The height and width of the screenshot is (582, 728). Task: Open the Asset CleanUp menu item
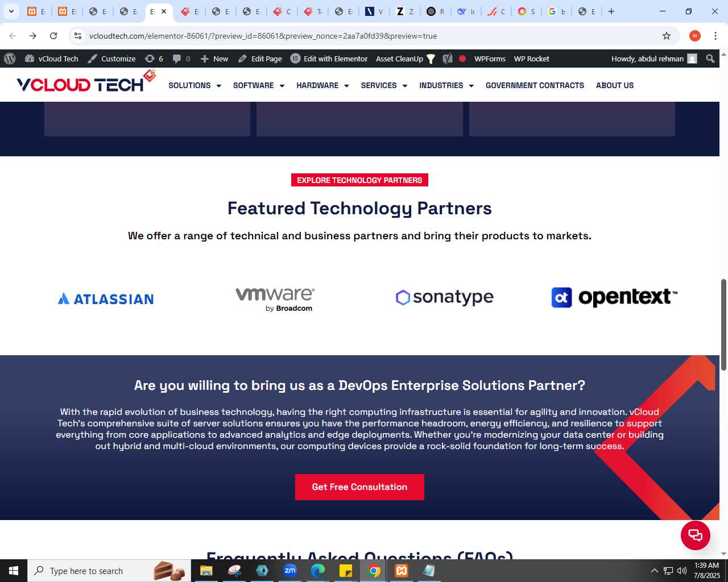pyautogui.click(x=406, y=59)
